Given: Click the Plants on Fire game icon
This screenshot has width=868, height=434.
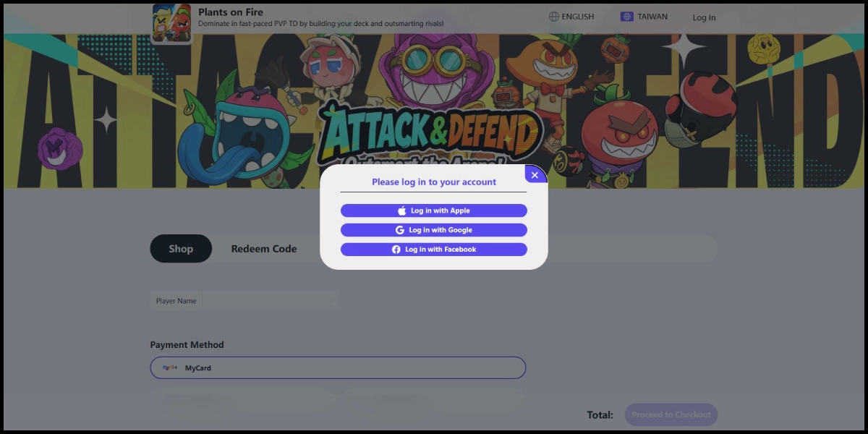Looking at the screenshot, I should click(172, 22).
